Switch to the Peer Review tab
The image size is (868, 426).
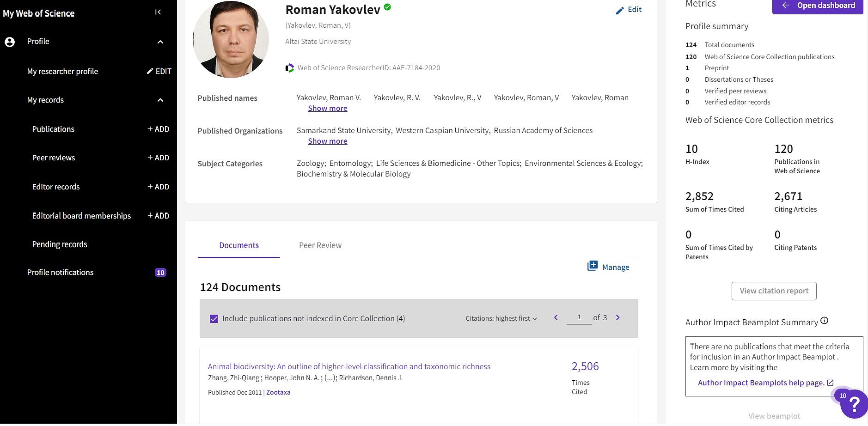320,245
